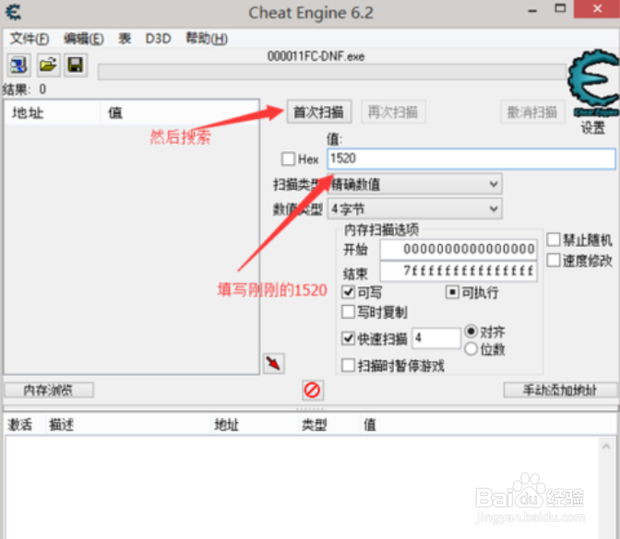Click the 开始 address field
This screenshot has width=620, height=539.
click(x=458, y=249)
